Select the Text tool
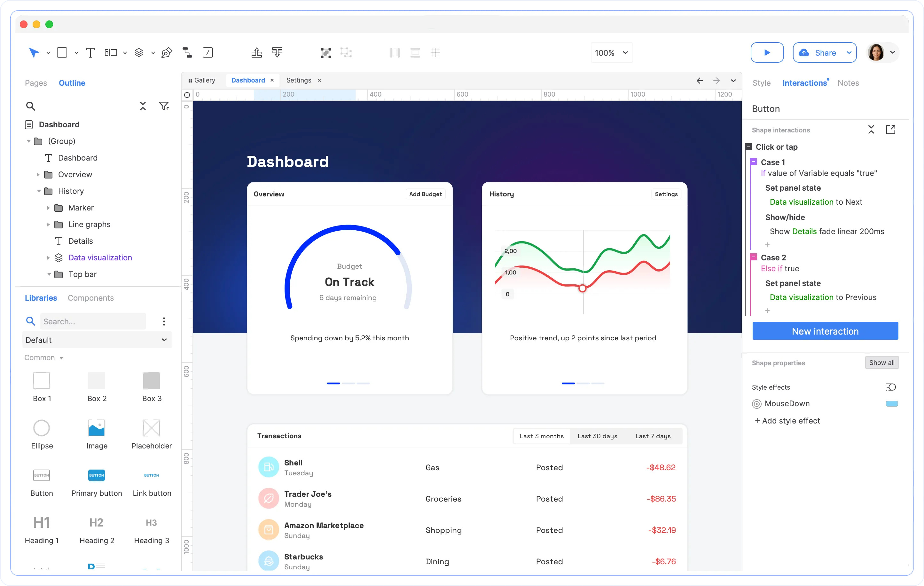 90,52
